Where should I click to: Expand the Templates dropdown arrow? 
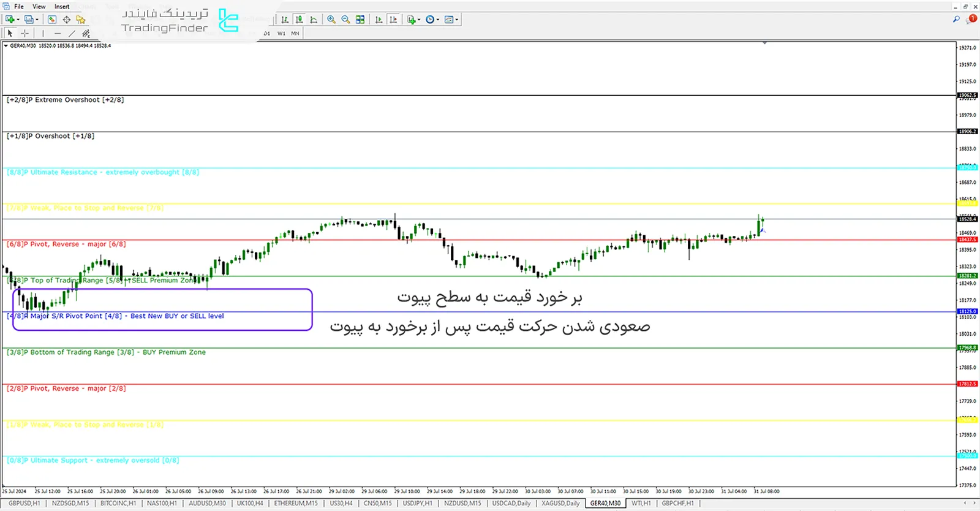pyautogui.click(x=457, y=20)
